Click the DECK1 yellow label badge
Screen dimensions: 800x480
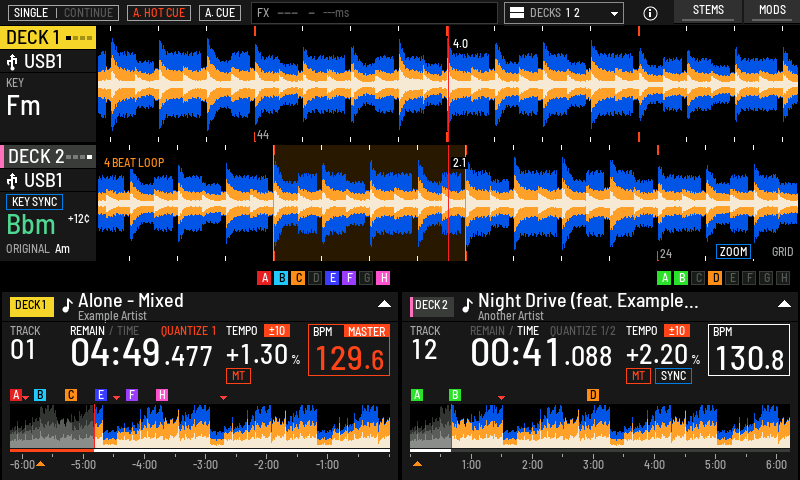point(31,305)
